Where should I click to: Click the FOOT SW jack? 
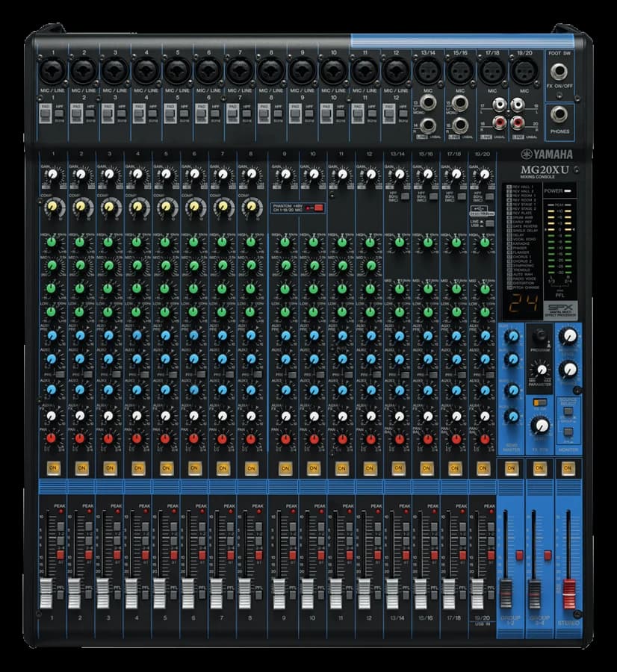coord(559,71)
